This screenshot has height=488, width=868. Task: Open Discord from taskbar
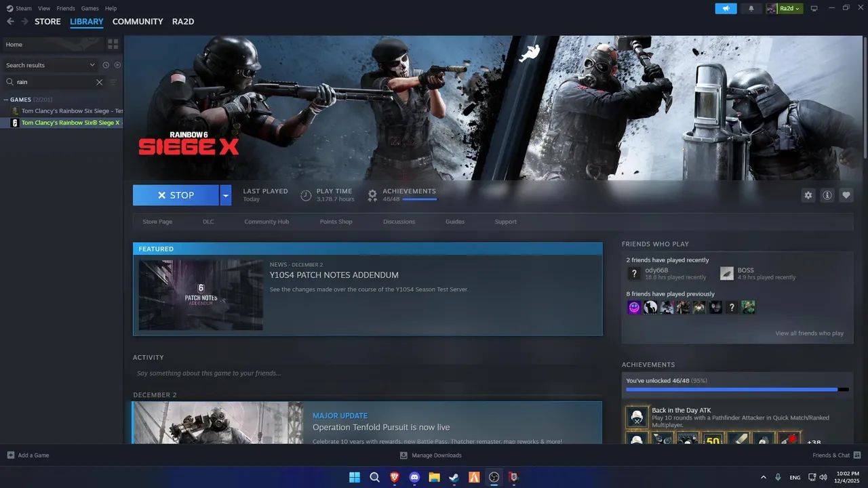414,477
